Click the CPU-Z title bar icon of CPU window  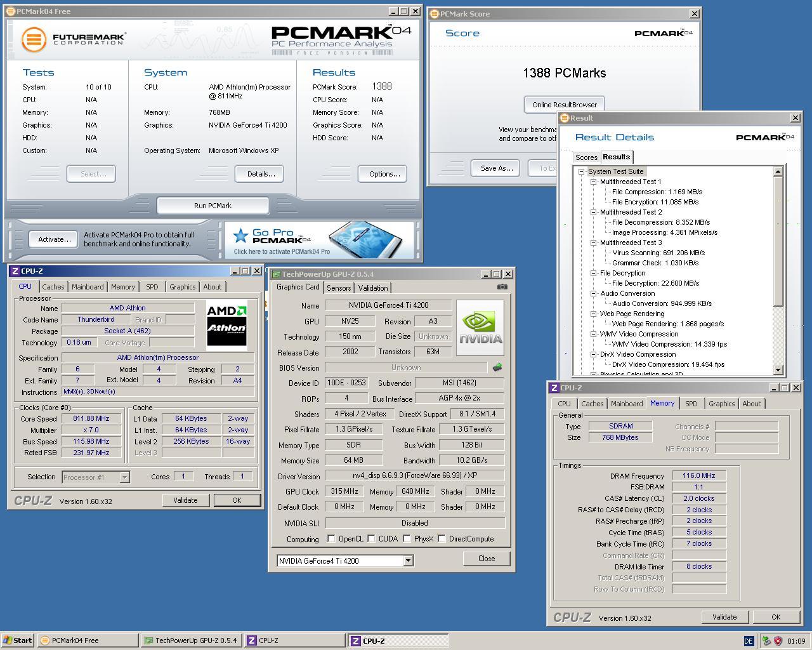(x=15, y=271)
